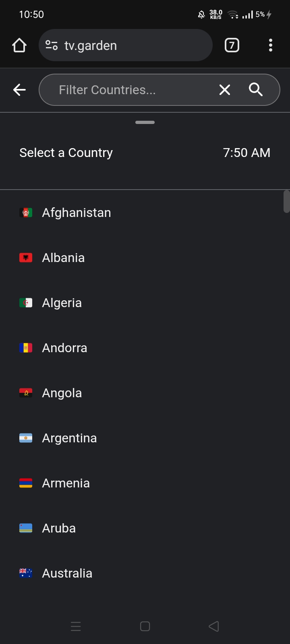
Task: Clear the filter with the X icon
Action: click(x=225, y=90)
